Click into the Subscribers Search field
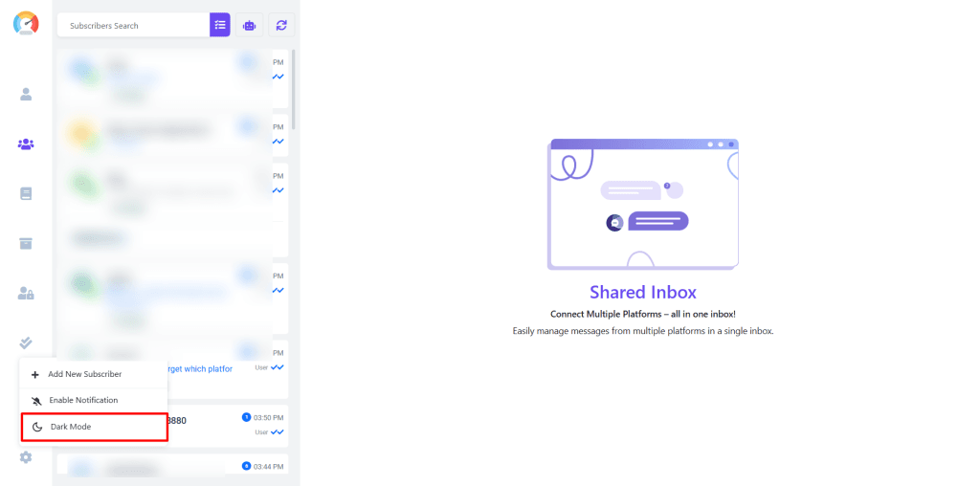 click(132, 26)
